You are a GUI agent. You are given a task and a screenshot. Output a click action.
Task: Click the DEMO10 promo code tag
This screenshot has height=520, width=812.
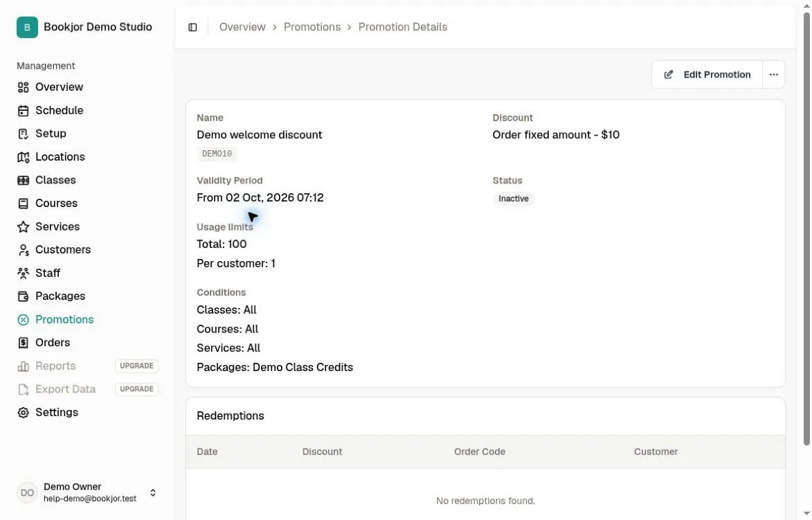217,154
